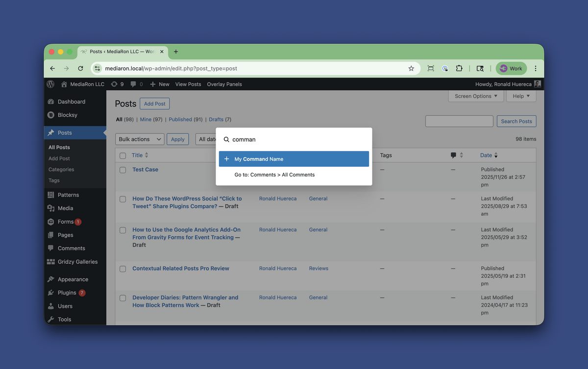Viewport: 588px width, 369px height.
Task: Open Chrome's three-dot menu
Action: click(x=535, y=69)
